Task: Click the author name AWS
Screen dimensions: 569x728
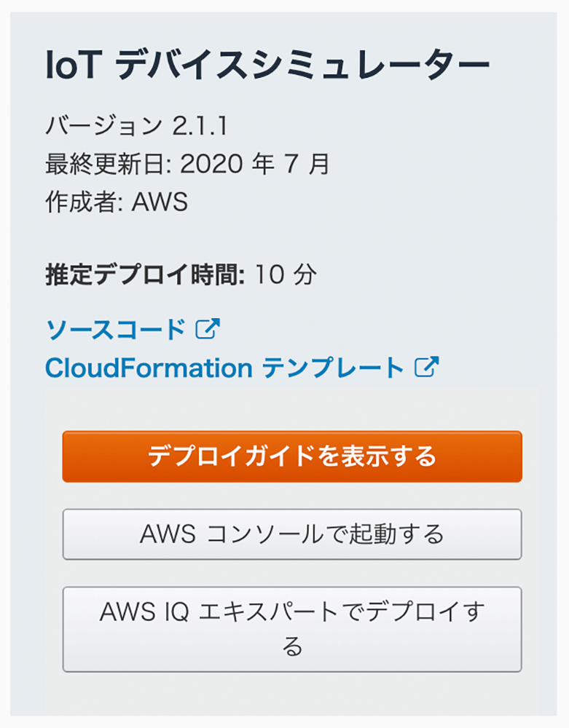Action: click(x=160, y=202)
